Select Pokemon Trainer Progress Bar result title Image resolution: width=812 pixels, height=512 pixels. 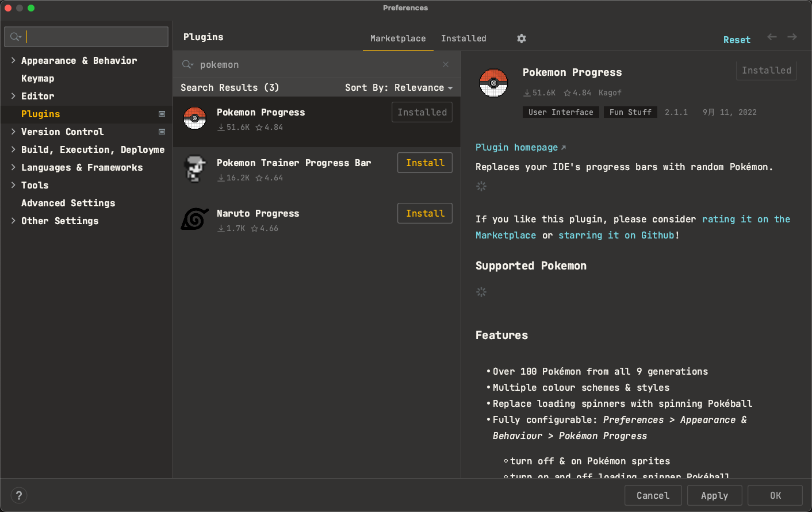[x=294, y=163]
